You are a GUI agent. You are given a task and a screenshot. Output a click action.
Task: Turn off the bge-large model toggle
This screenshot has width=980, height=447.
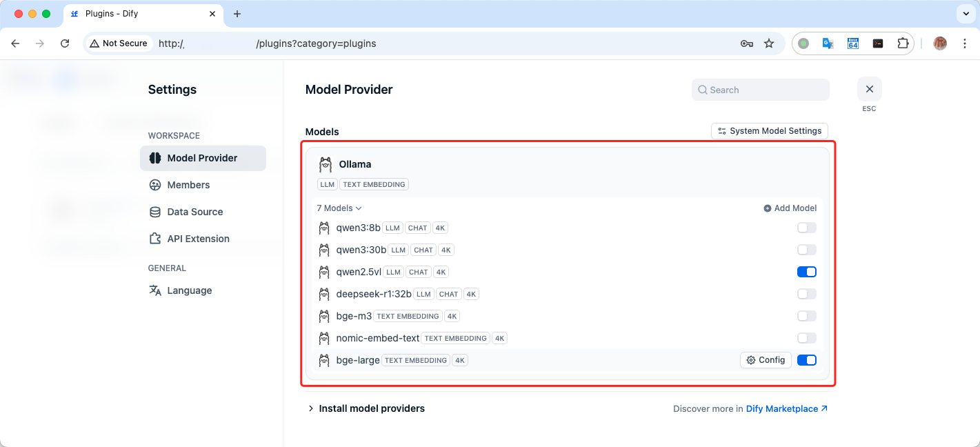[x=806, y=360]
